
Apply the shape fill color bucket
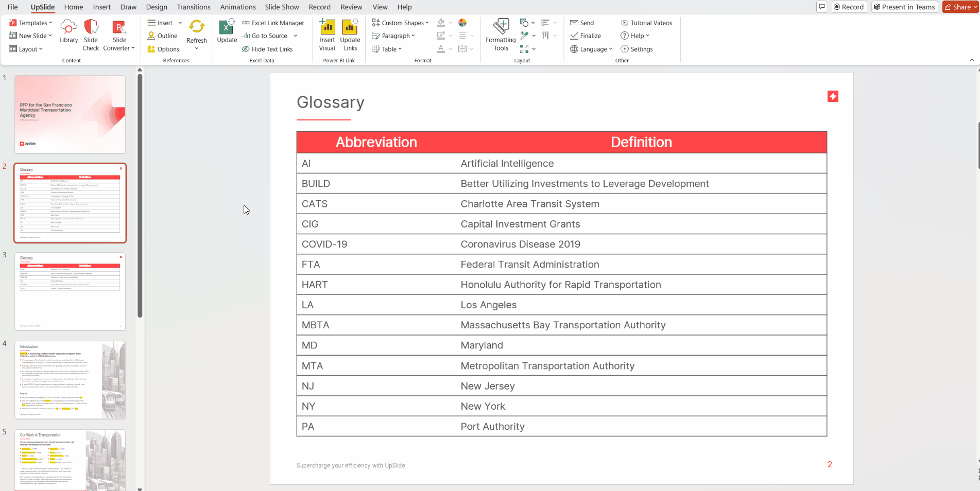coord(441,23)
